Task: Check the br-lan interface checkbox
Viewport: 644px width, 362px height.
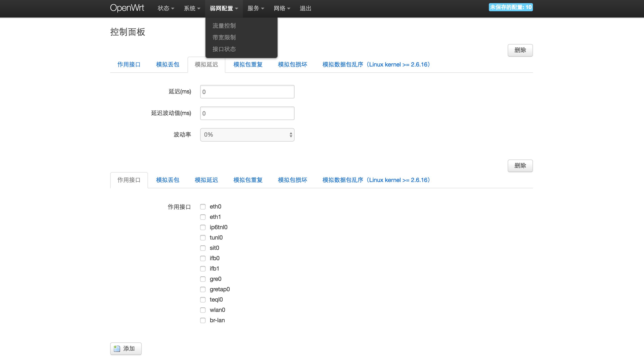Action: point(203,320)
